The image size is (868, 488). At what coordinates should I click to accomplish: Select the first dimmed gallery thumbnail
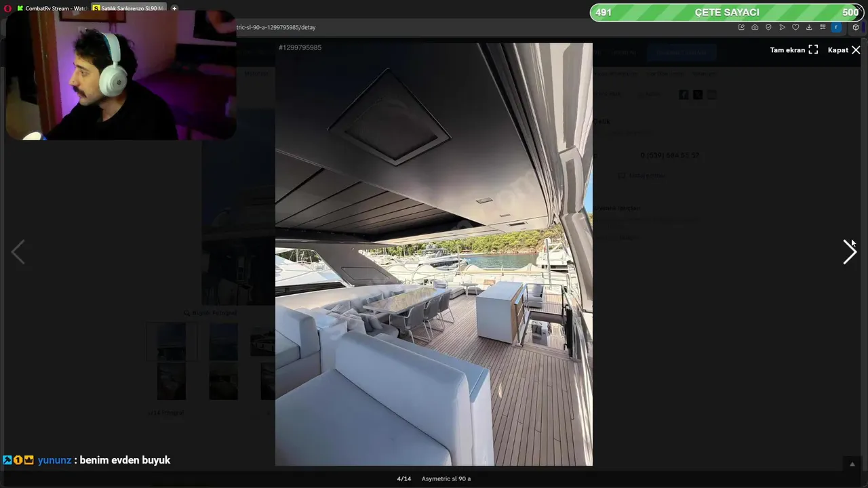click(172, 341)
